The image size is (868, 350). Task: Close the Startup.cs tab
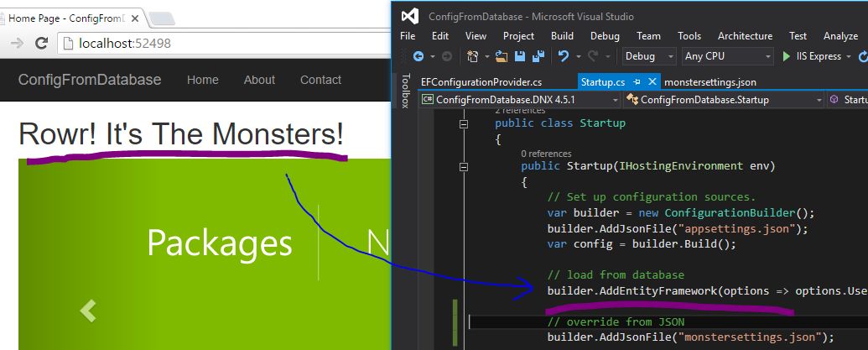[x=652, y=82]
